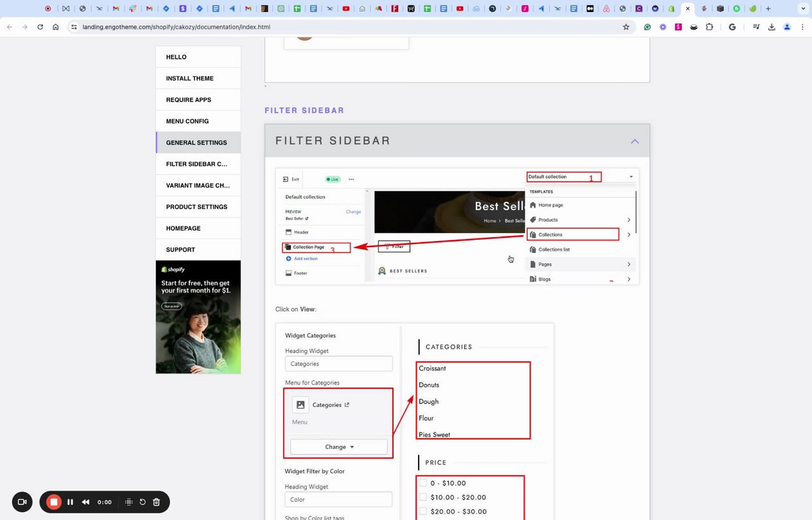Click the Sign up now button in Shopify ad
Screen dimensions: 812x520
(x=171, y=306)
